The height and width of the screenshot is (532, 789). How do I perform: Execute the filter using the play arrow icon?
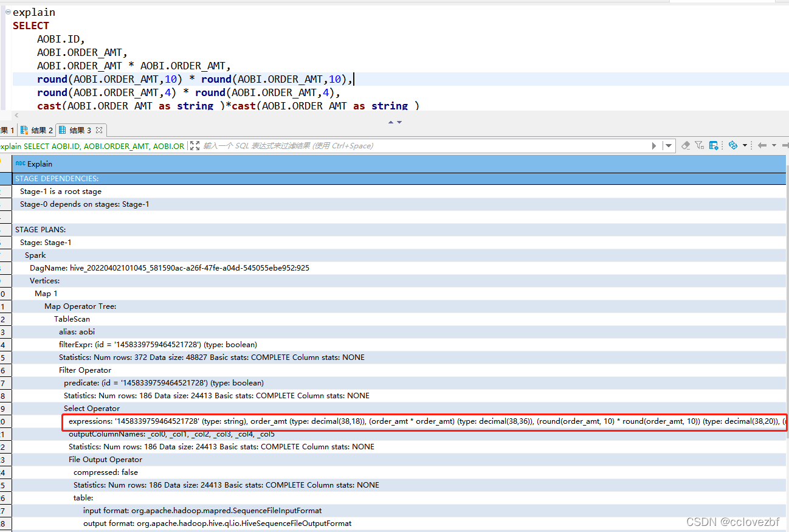click(x=655, y=145)
